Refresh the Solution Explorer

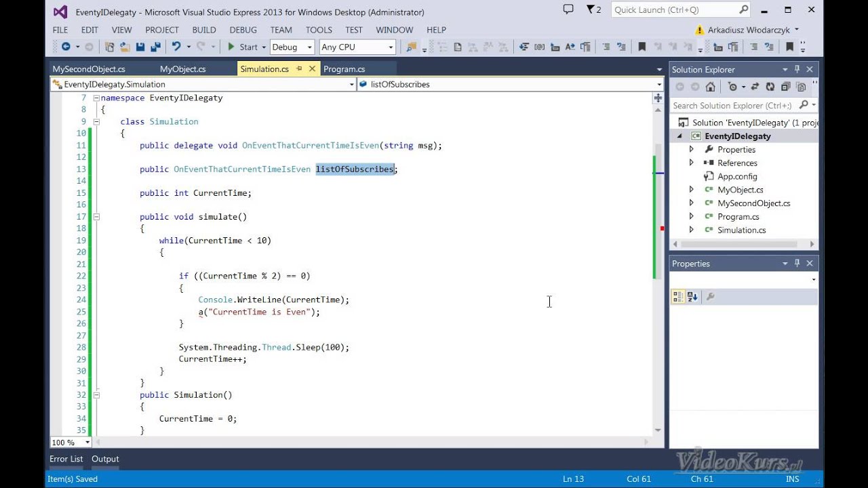[770, 87]
